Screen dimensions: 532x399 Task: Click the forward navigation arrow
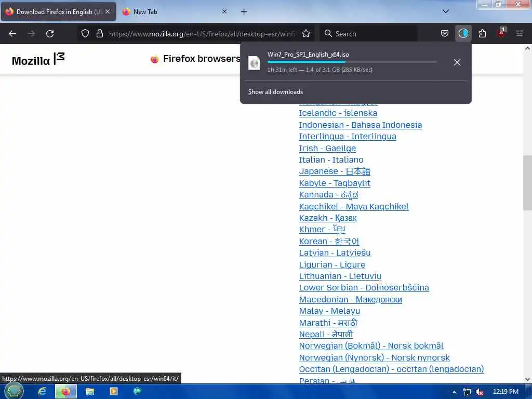31,34
